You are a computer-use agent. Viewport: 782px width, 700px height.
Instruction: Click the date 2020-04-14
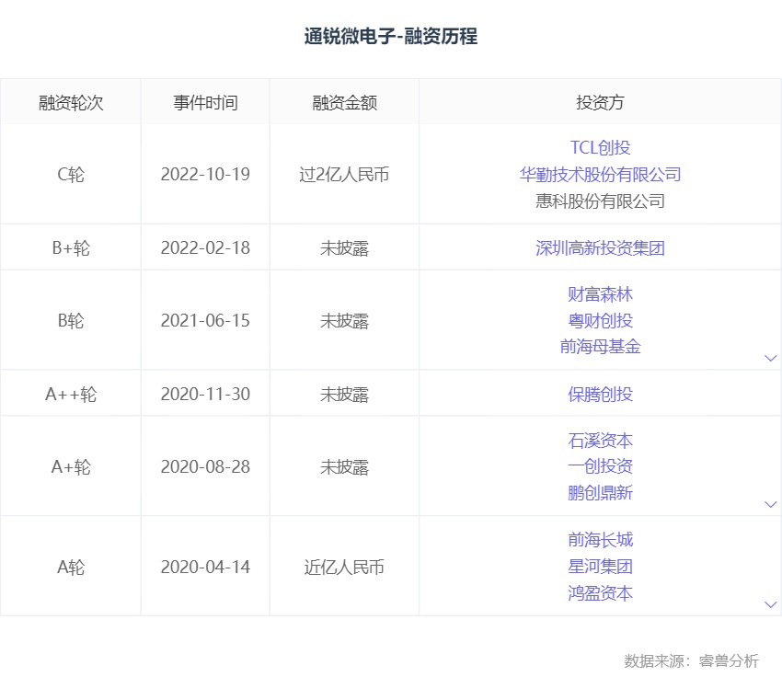(x=205, y=567)
